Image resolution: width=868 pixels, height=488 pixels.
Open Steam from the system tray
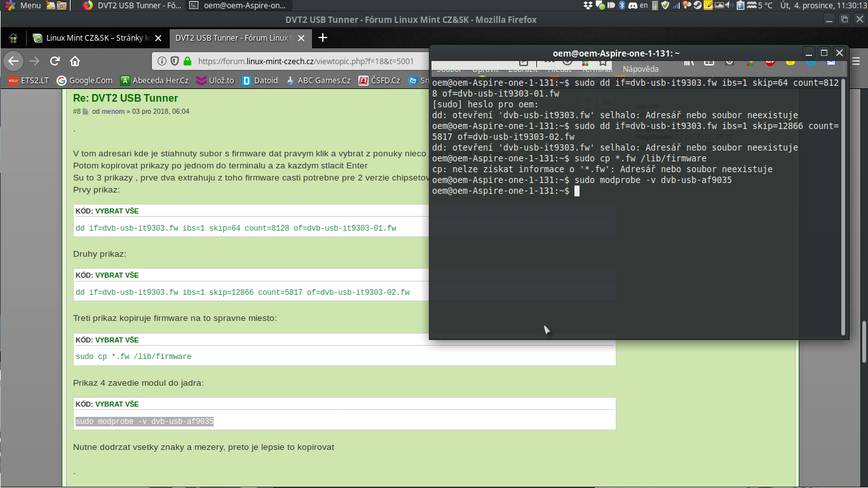click(x=698, y=5)
